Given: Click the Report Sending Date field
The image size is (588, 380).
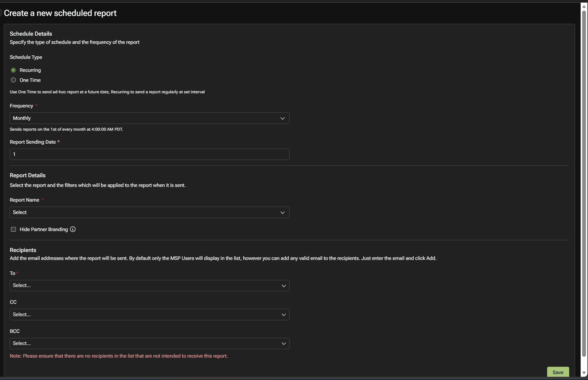Looking at the screenshot, I should click(149, 154).
